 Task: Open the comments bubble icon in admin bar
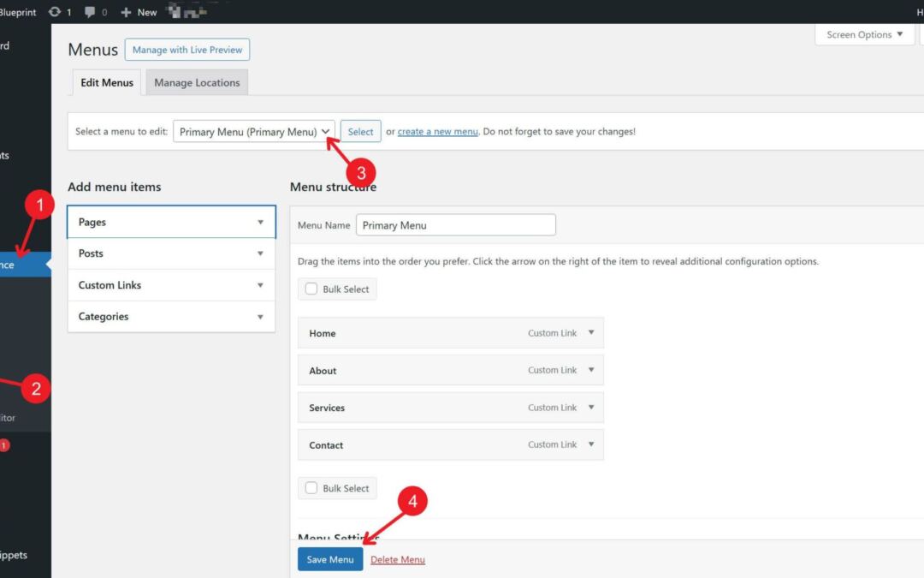coord(88,11)
